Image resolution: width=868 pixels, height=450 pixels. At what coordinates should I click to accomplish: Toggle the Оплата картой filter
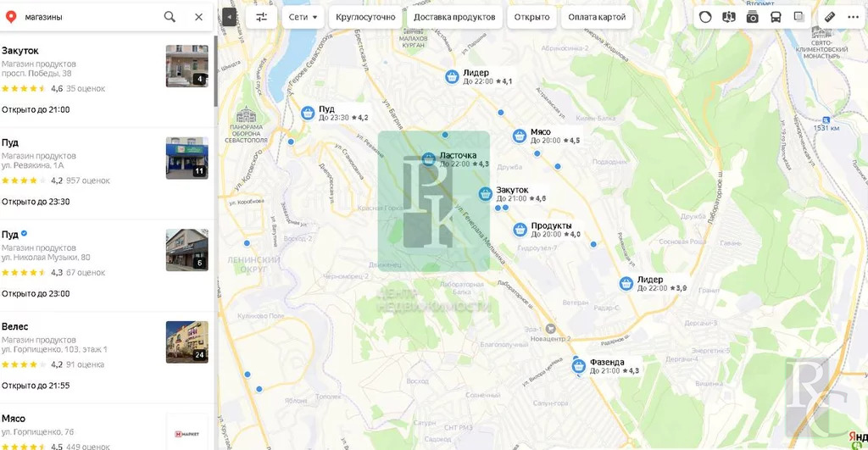597,17
